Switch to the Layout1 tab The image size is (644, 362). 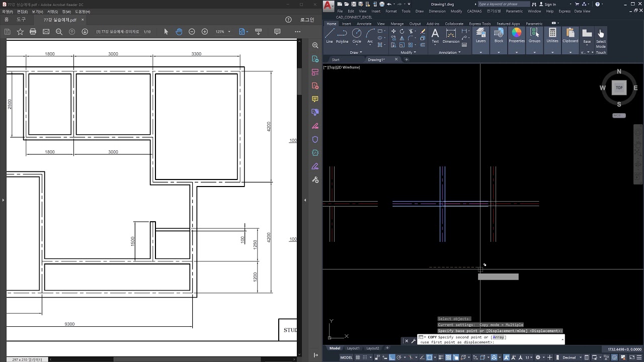click(x=353, y=348)
